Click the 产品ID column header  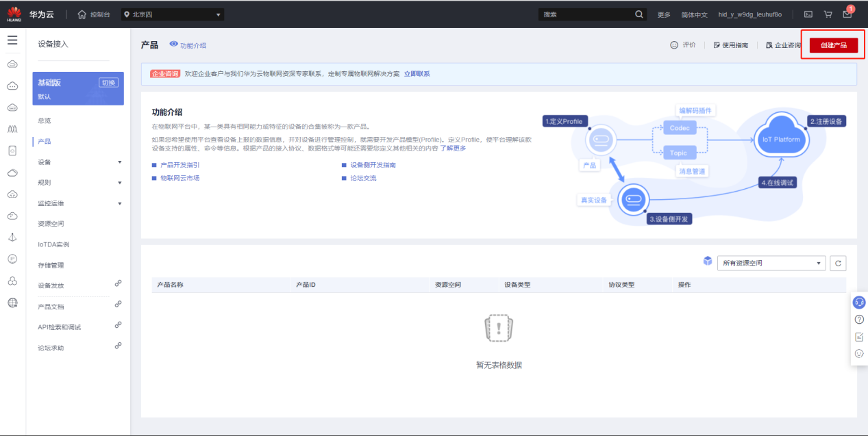(305, 285)
